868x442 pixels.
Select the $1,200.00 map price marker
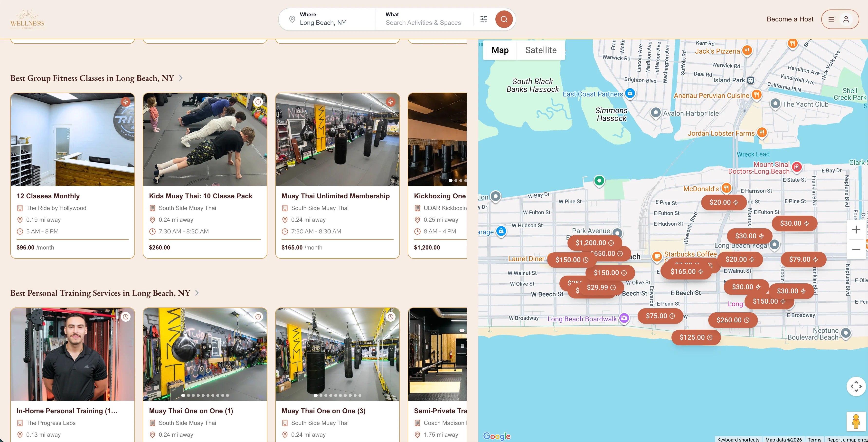595,243
